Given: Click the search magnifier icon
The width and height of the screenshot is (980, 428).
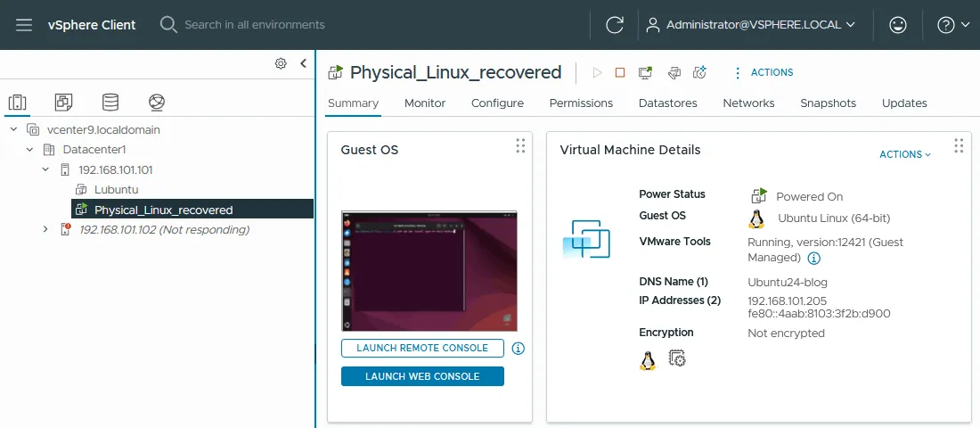Looking at the screenshot, I should click(x=168, y=25).
